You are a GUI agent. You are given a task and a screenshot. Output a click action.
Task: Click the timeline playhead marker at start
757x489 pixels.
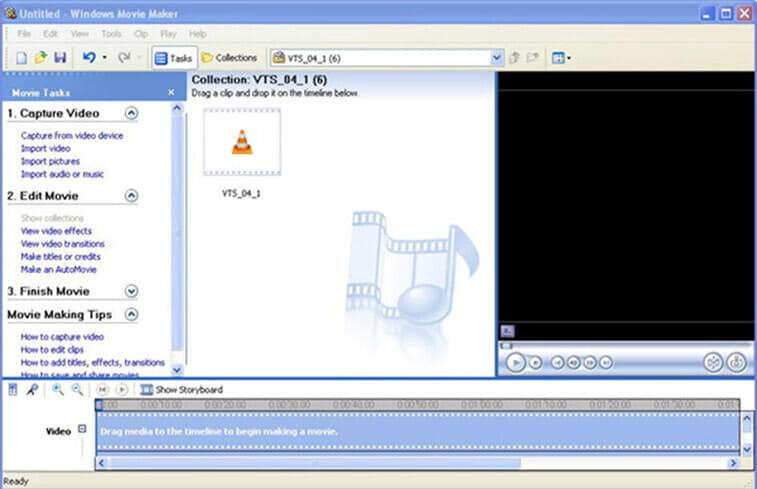[98, 405]
